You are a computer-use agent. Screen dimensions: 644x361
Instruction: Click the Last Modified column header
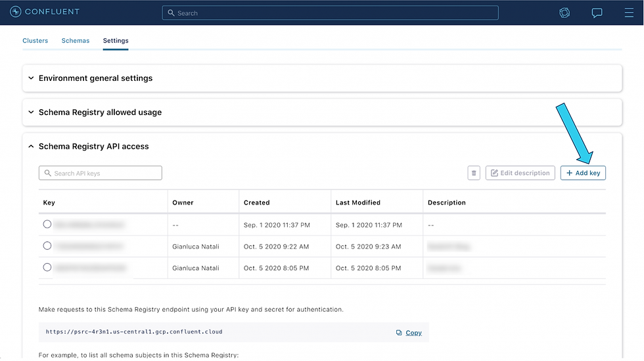(x=358, y=203)
